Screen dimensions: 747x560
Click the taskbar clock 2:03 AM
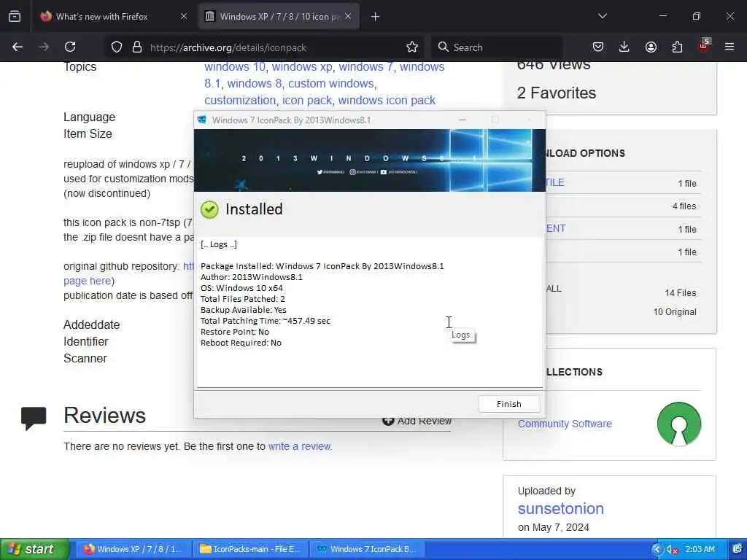click(700, 549)
